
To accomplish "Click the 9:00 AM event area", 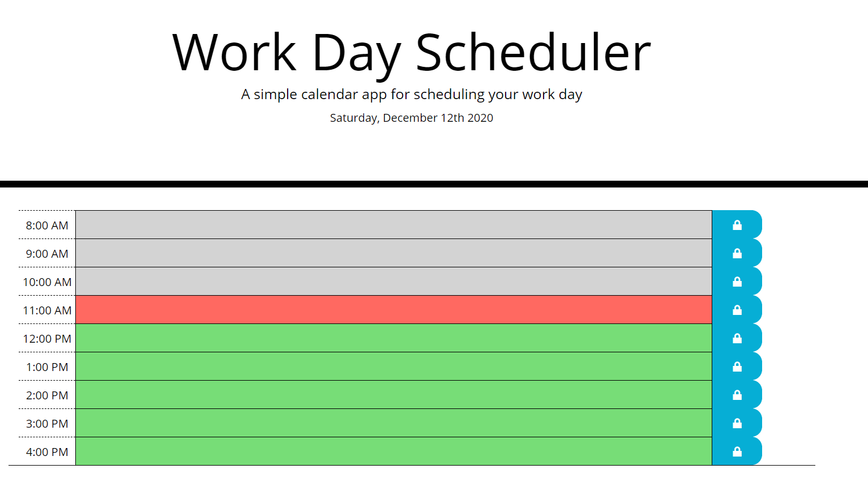I will click(394, 253).
